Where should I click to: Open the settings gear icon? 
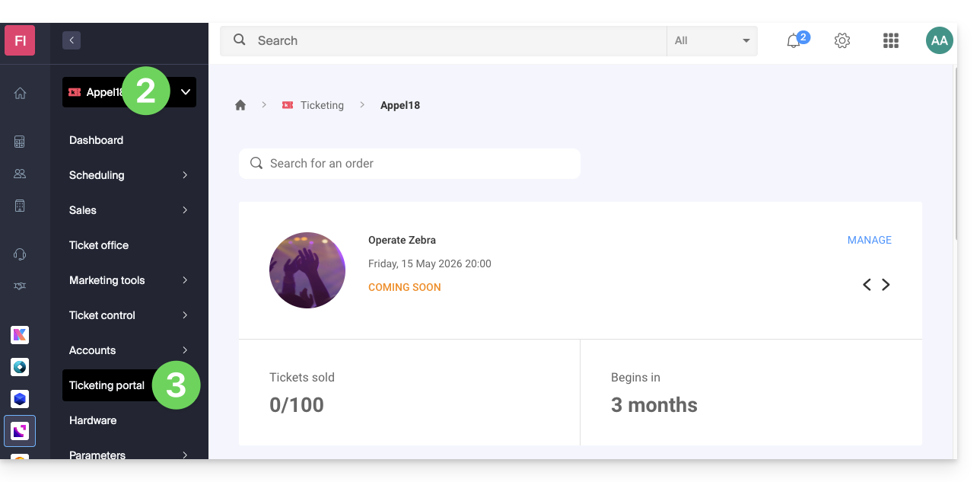842,41
